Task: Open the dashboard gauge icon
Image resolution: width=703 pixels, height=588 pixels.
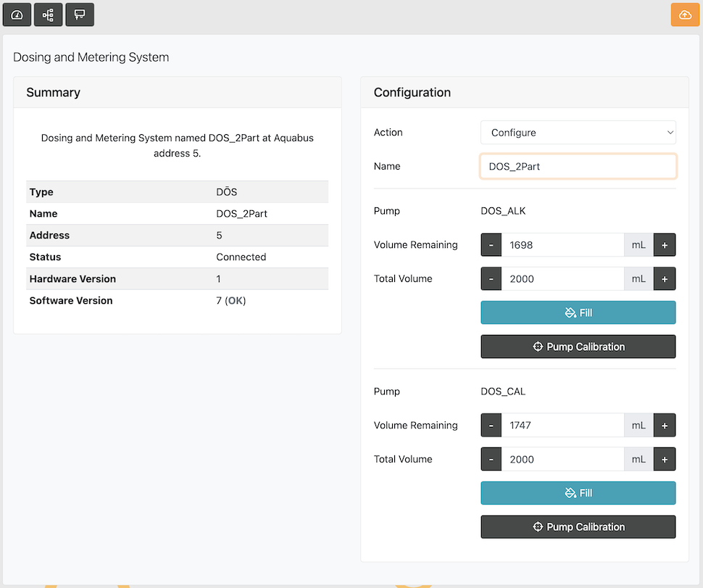Action: [17, 15]
